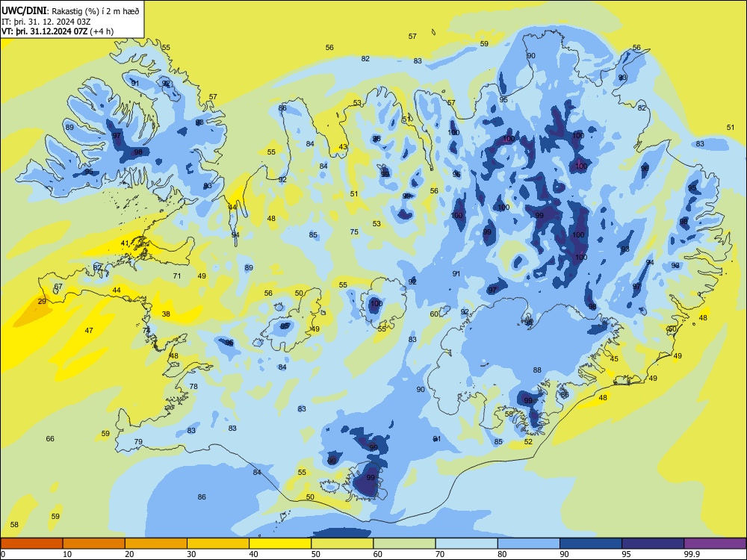Click the humidity value "45" on the map

pyautogui.click(x=614, y=358)
